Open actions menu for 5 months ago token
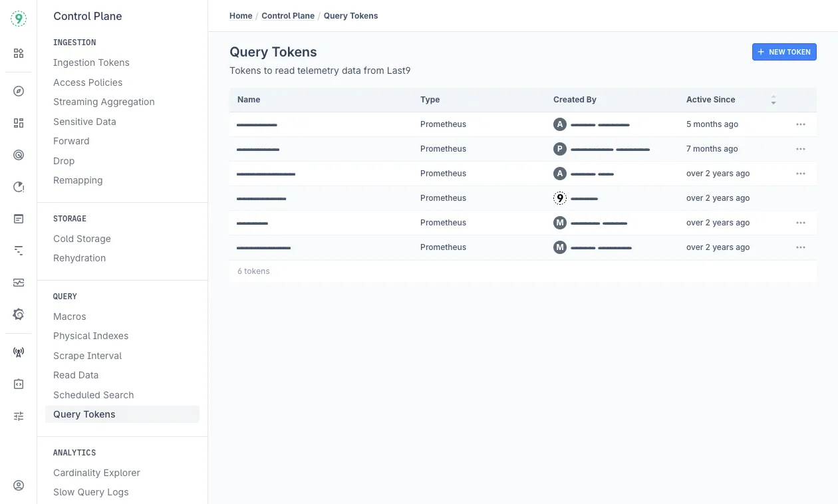The width and height of the screenshot is (838, 504). click(x=801, y=124)
